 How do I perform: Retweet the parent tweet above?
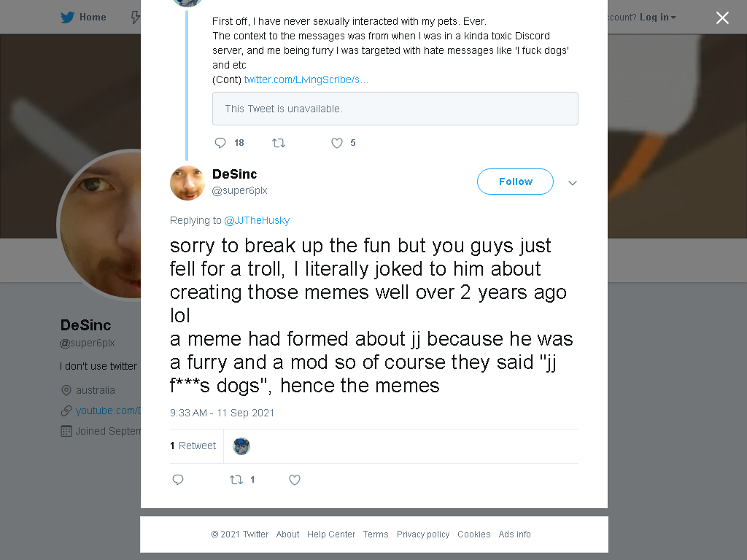(x=279, y=143)
